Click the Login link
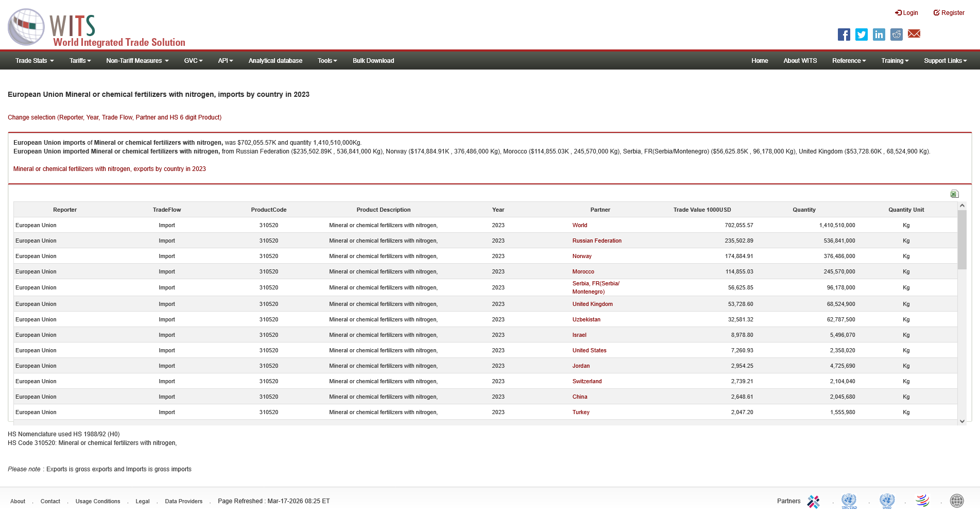980x513 pixels. click(x=906, y=13)
